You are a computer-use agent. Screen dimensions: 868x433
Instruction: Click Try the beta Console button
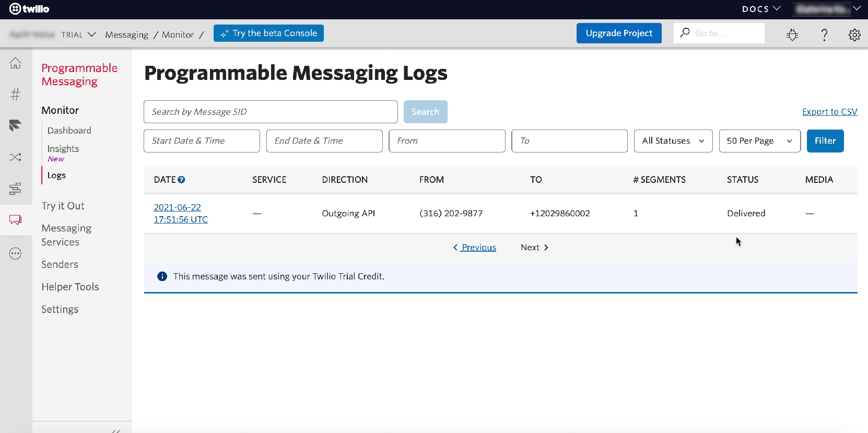point(268,33)
